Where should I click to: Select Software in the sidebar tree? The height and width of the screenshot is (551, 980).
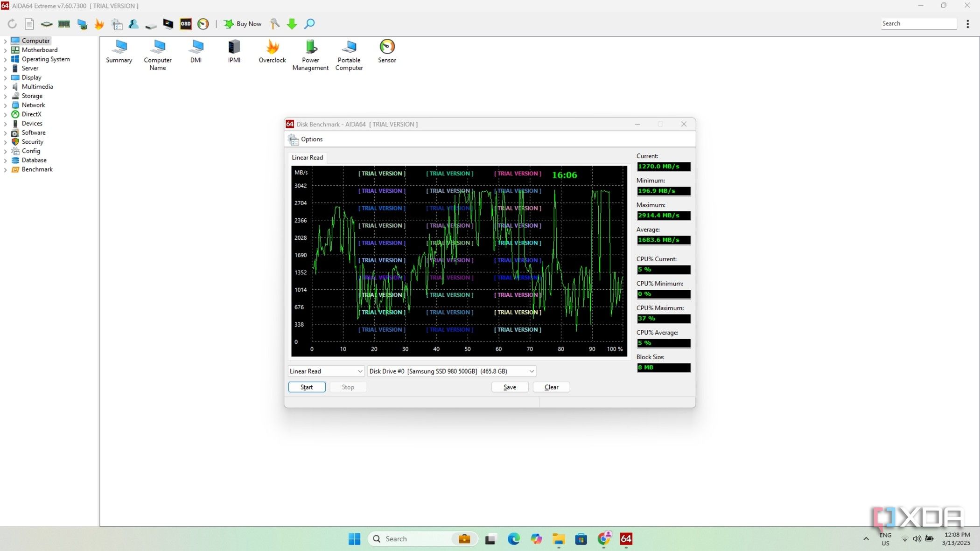pos(34,133)
